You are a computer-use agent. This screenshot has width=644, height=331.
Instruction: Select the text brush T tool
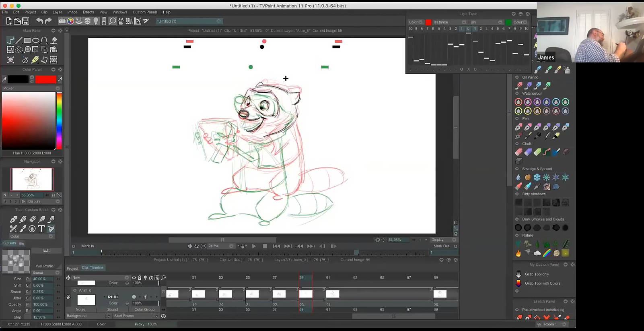(41, 229)
